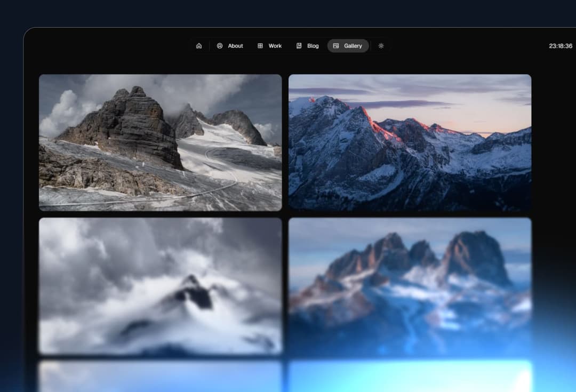Open the blurred jagged blue mountain photo

[x=410, y=286]
